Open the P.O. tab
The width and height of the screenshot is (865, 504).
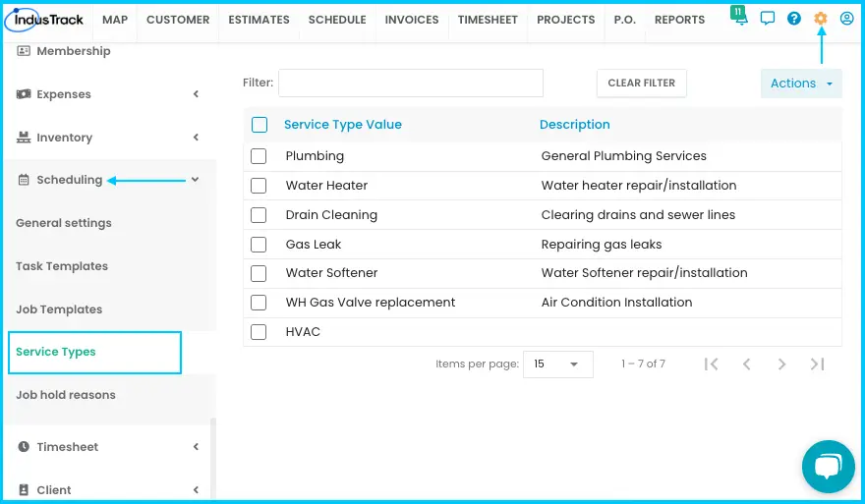(624, 20)
